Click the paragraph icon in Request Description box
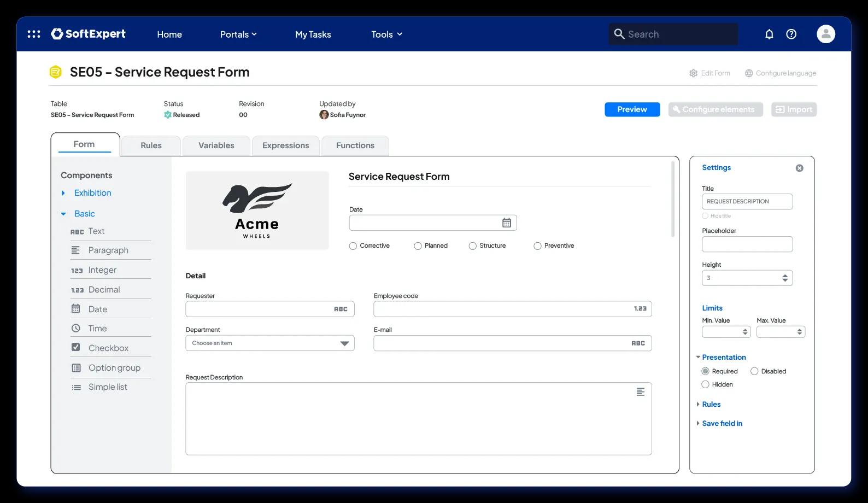Viewport: 868px width, 503px height. [641, 392]
